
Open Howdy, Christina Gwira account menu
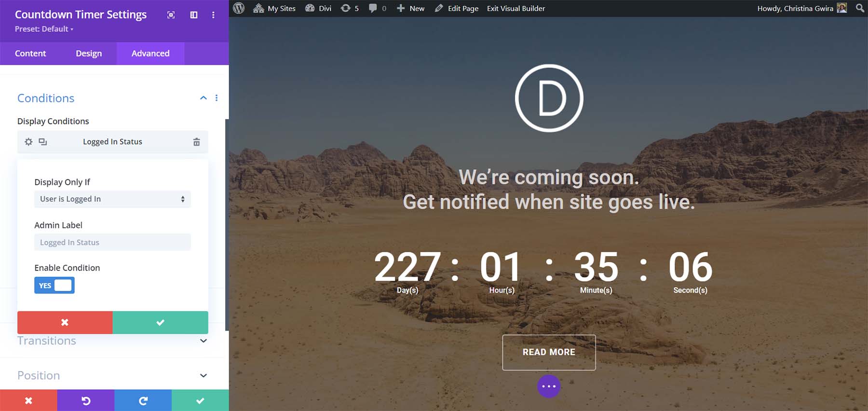point(802,8)
